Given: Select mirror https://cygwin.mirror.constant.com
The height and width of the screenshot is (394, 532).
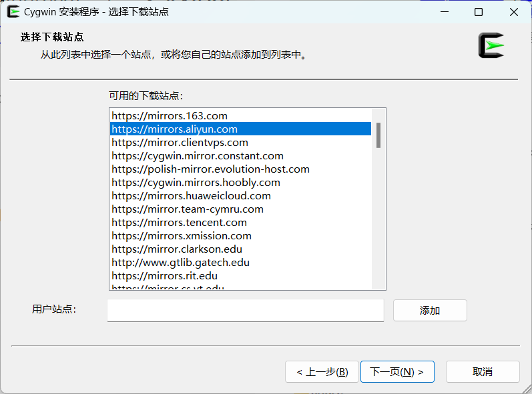Looking at the screenshot, I should [240, 155].
